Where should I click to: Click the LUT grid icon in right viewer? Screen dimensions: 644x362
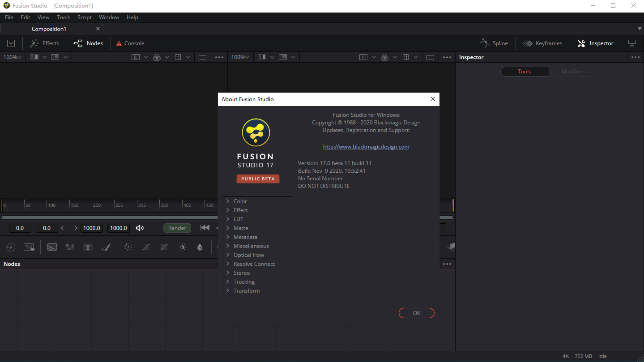tap(406, 57)
